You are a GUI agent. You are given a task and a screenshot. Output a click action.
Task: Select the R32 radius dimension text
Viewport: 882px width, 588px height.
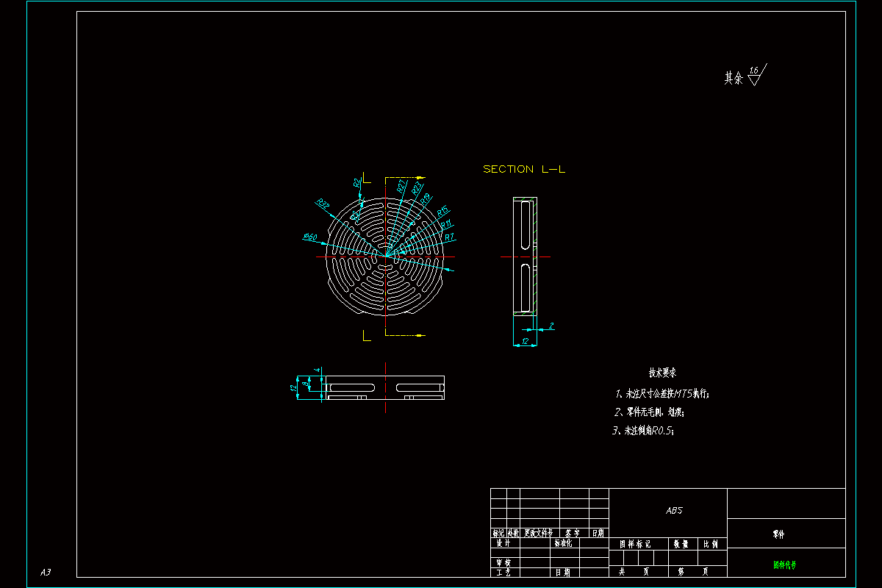click(323, 203)
